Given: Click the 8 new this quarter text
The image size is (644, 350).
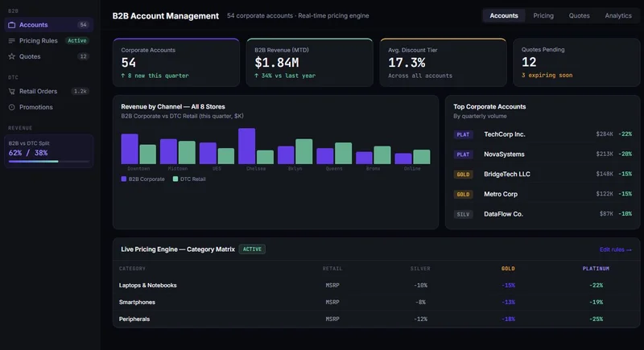Looking at the screenshot, I should coord(155,76).
